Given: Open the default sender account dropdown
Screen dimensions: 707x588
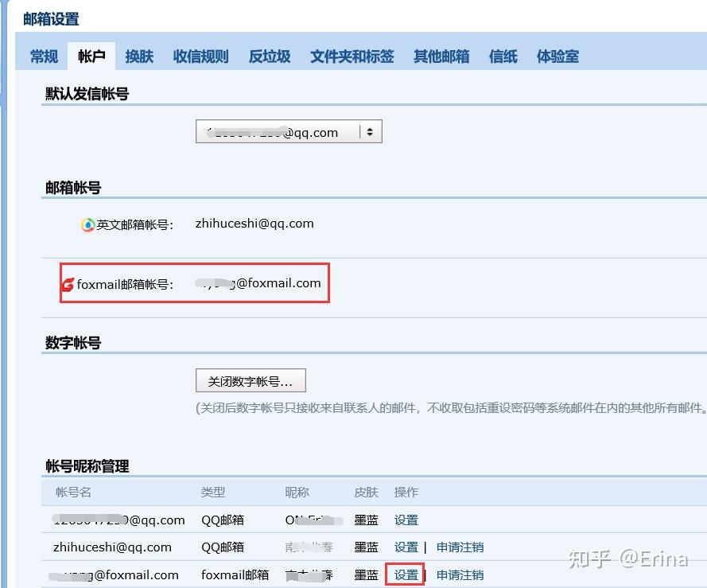Looking at the screenshot, I should pyautogui.click(x=289, y=131).
